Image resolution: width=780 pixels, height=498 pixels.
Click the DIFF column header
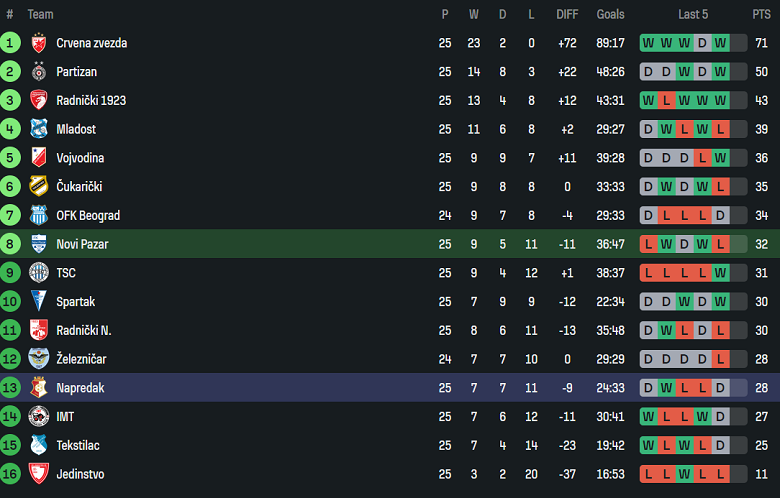point(567,14)
